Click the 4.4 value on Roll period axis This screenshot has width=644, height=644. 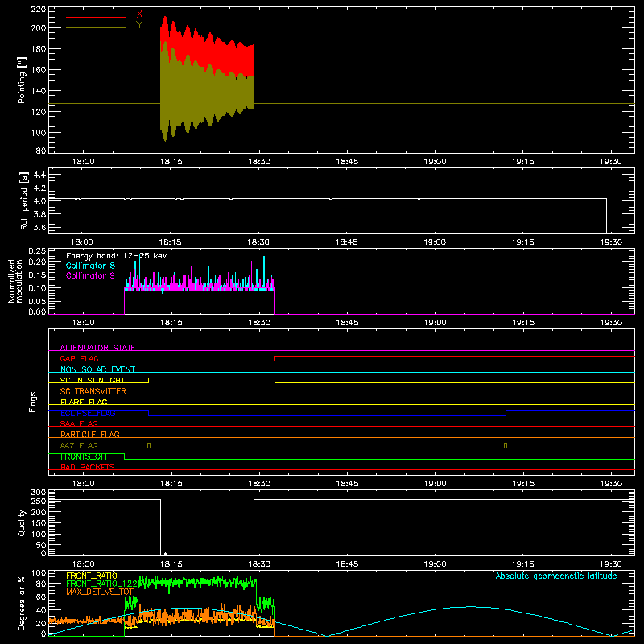pyautogui.click(x=39, y=175)
